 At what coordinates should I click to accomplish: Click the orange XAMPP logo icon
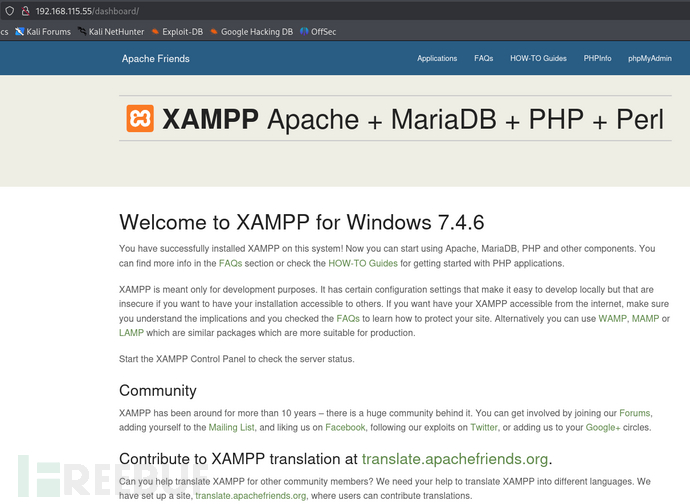click(x=140, y=118)
